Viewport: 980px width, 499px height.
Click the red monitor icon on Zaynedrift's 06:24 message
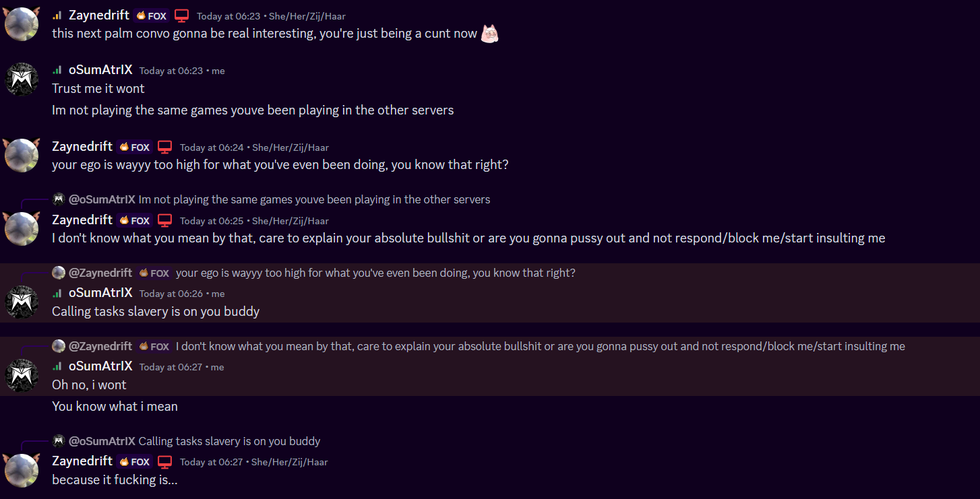pyautogui.click(x=165, y=147)
